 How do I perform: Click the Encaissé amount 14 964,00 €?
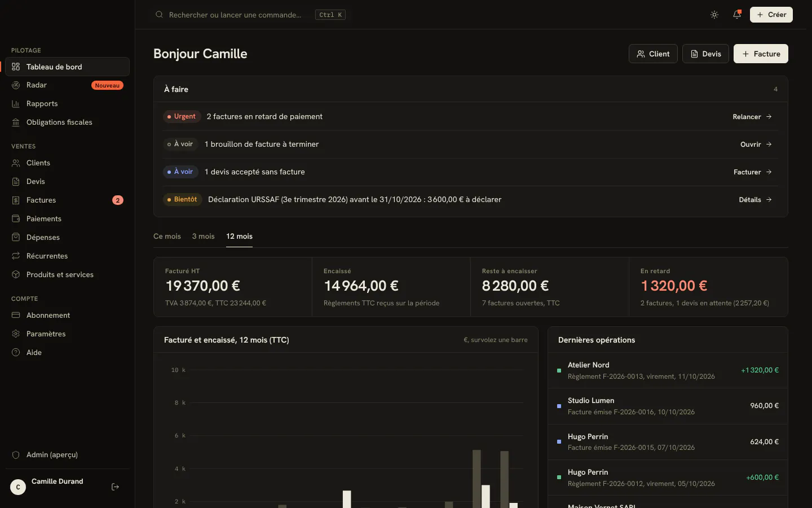pyautogui.click(x=361, y=286)
